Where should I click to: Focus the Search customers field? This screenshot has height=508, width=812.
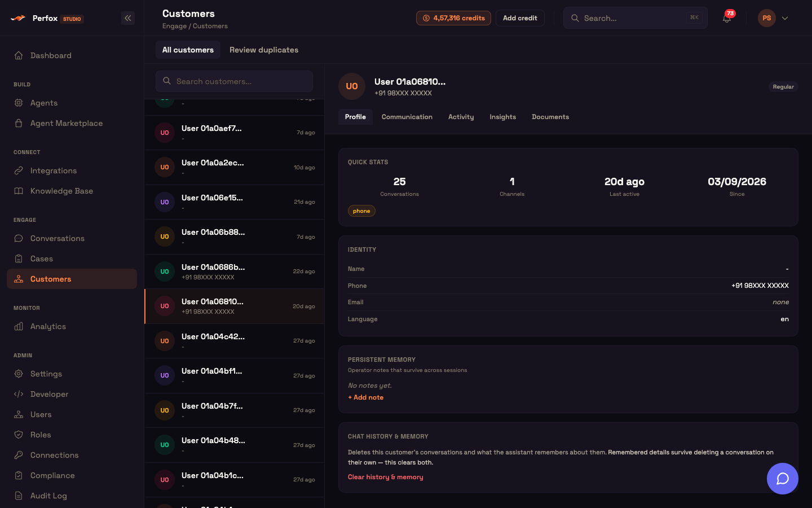tap(234, 81)
